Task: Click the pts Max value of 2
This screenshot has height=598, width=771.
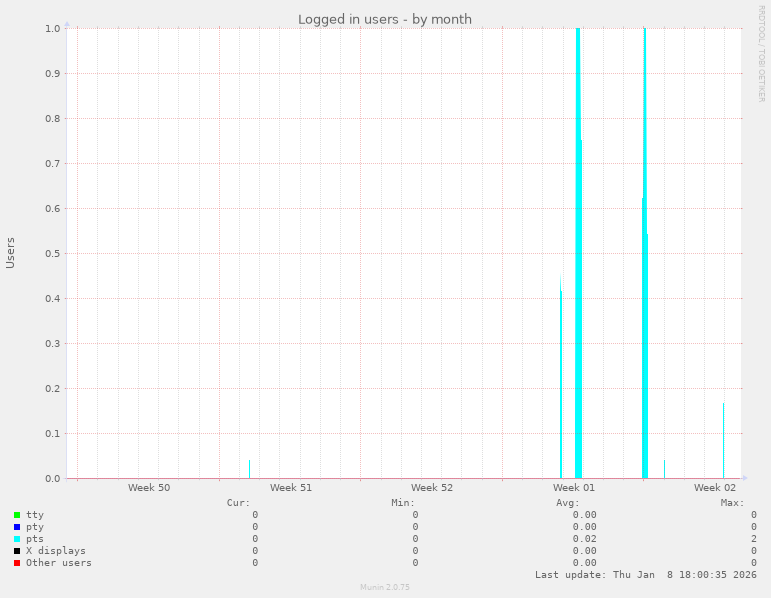Action: [753, 539]
